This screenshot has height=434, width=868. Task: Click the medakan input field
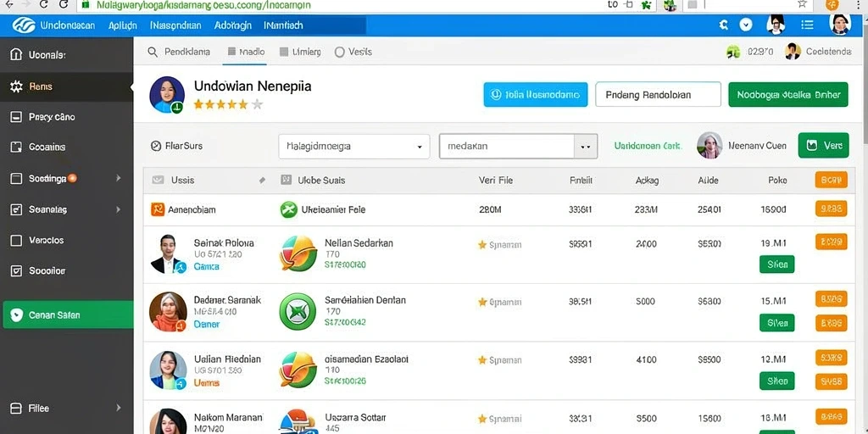[x=507, y=147]
